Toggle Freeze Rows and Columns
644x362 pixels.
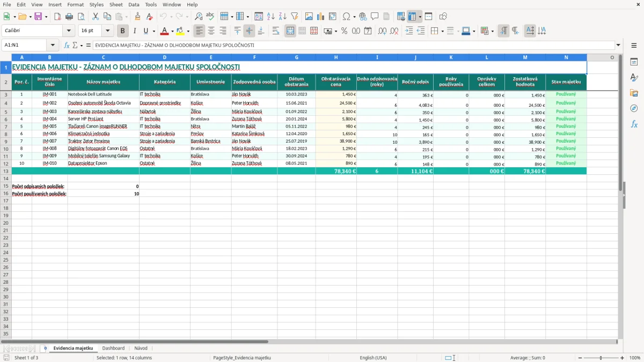(412, 17)
